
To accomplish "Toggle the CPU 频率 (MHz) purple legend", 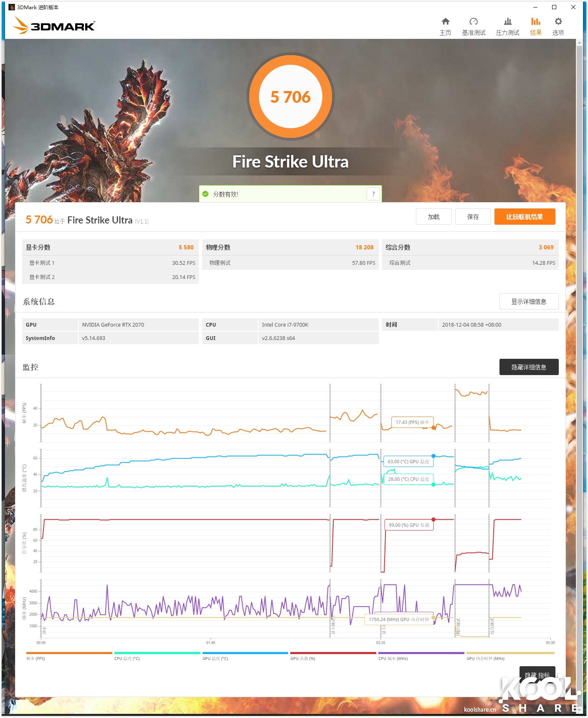I will tap(421, 656).
